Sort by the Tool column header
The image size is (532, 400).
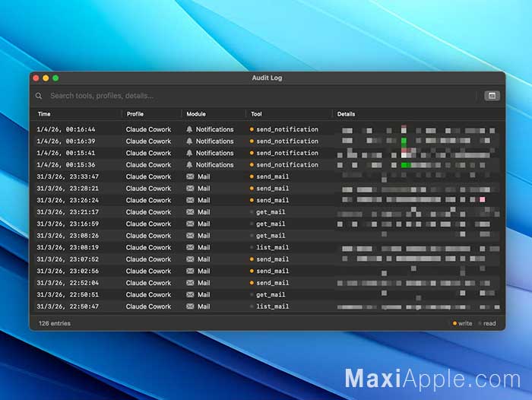256,114
